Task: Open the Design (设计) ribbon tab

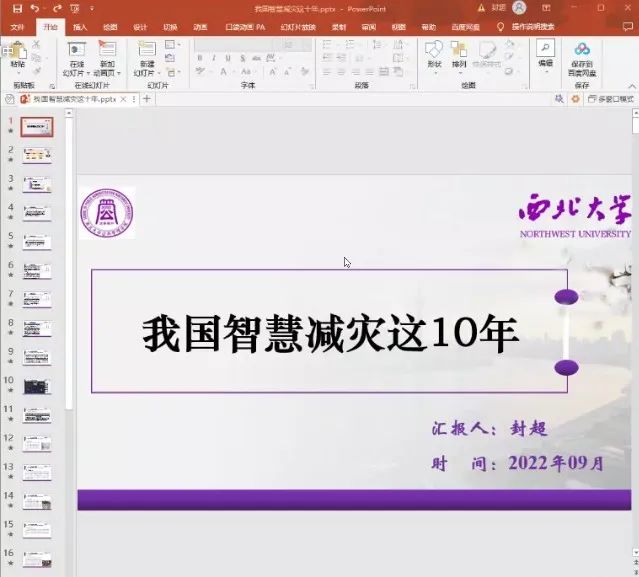Action: pos(140,27)
